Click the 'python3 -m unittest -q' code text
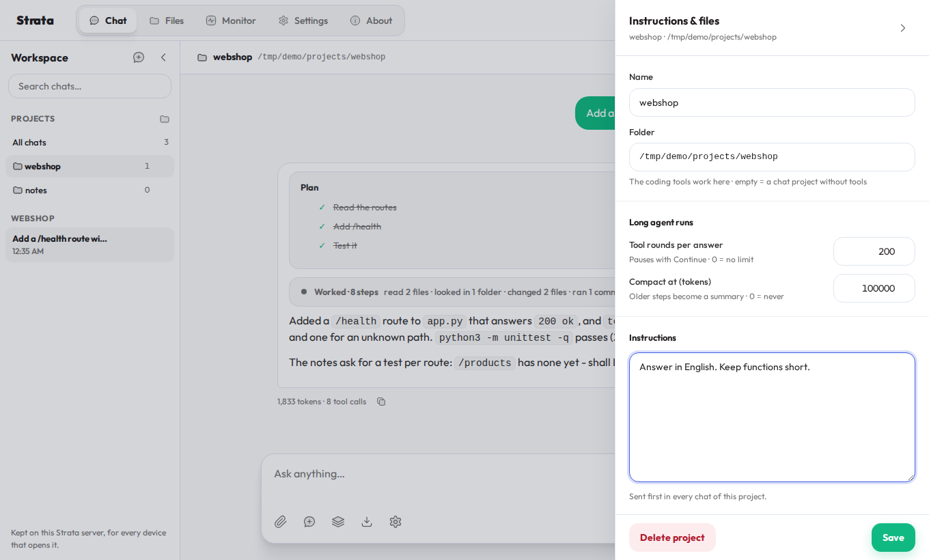The width and height of the screenshot is (929, 560). click(504, 337)
